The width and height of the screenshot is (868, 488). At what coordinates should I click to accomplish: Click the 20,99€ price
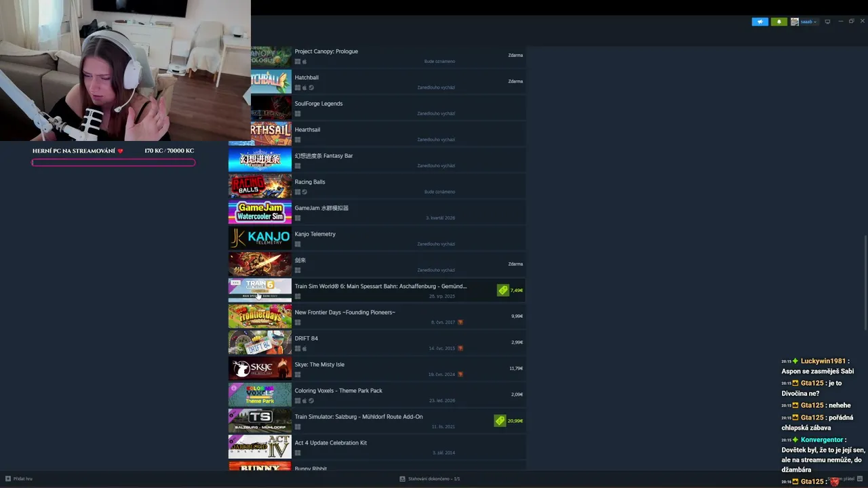pos(515,421)
